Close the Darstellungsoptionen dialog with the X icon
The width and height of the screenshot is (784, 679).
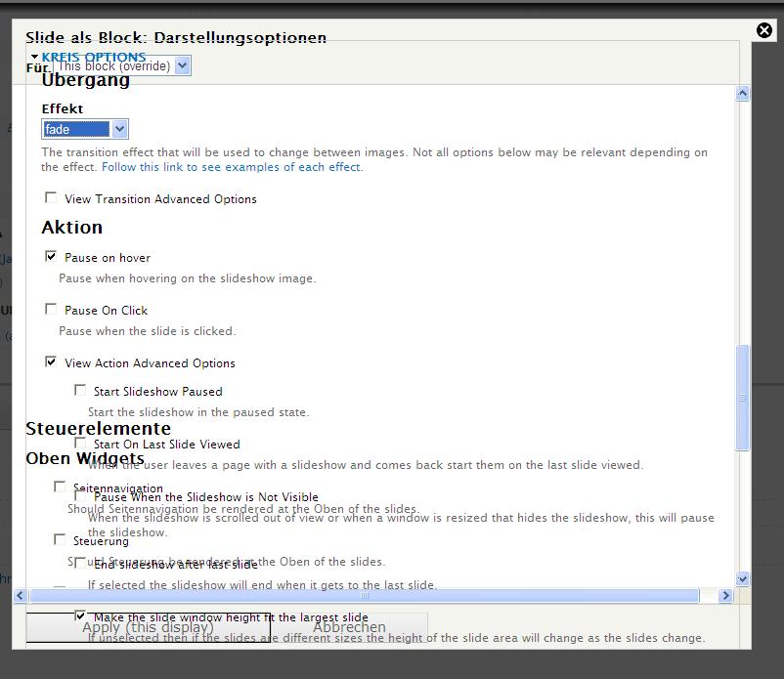pyautogui.click(x=764, y=30)
